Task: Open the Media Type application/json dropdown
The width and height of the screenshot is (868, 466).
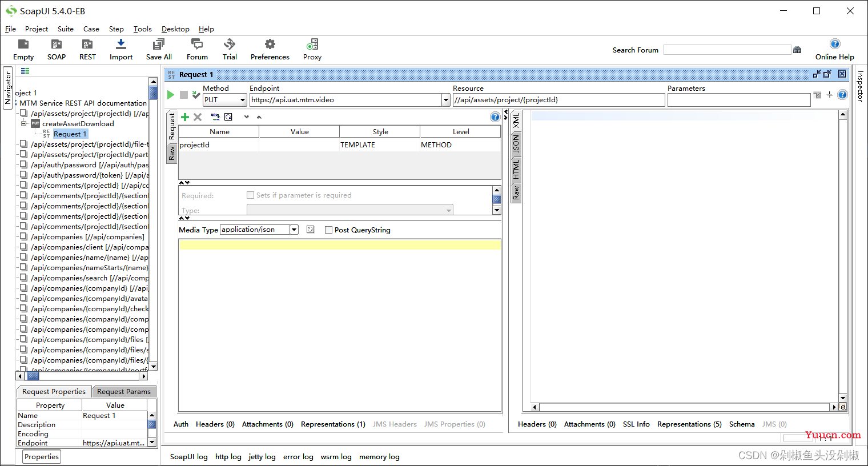Action: pyautogui.click(x=259, y=230)
